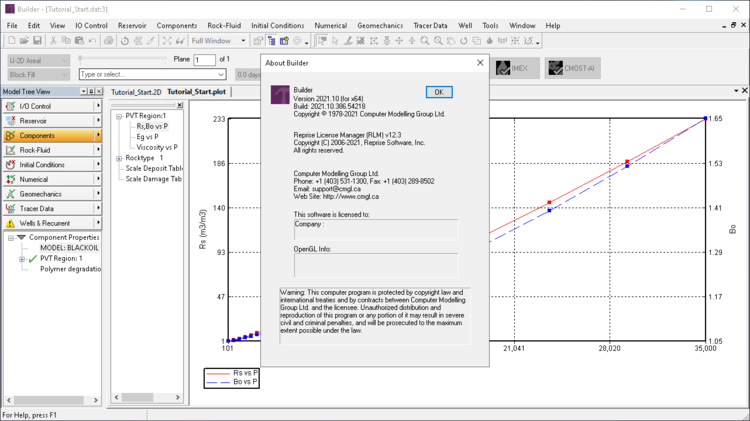The image size is (750, 421).
Task: Launch the IMEX simulator button
Action: click(x=515, y=68)
